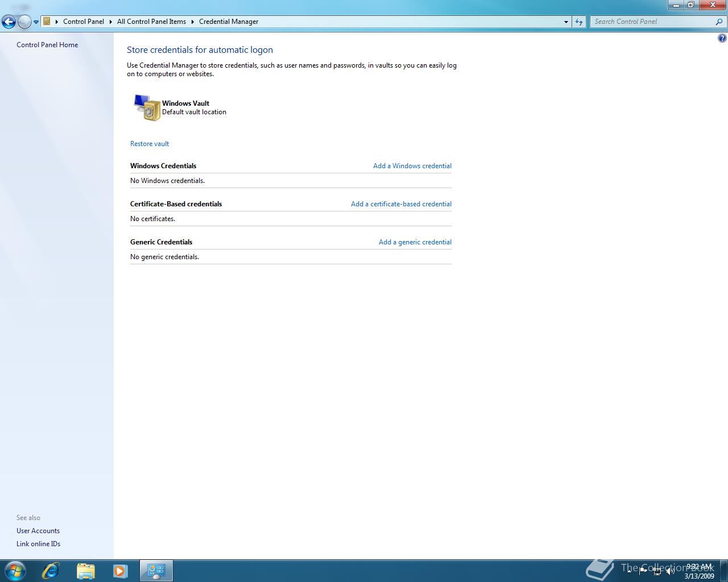The height and width of the screenshot is (582, 728).
Task: Open the Help question mark icon
Action: pyautogui.click(x=722, y=39)
